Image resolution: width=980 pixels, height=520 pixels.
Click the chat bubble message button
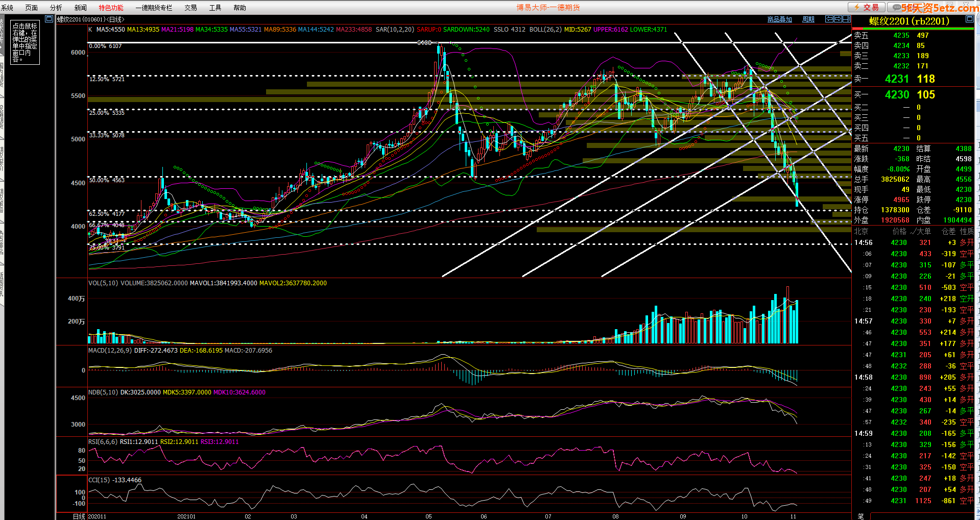coord(896,7)
